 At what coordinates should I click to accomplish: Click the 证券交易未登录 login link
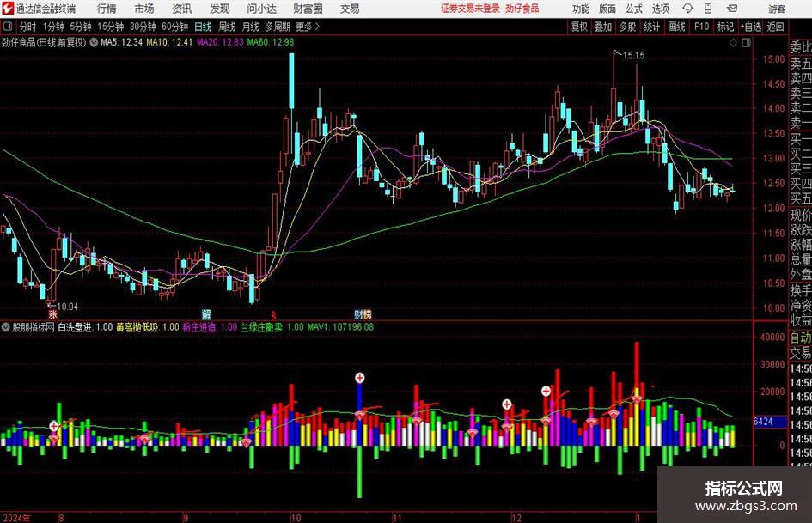point(470,9)
